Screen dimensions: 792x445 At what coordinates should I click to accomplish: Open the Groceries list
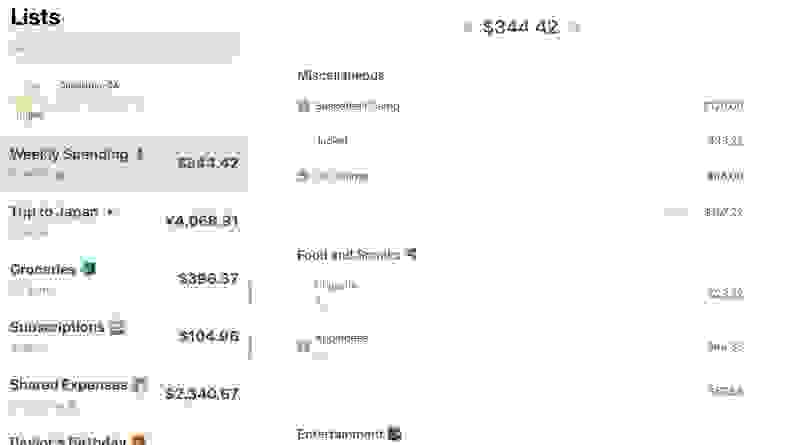124,279
